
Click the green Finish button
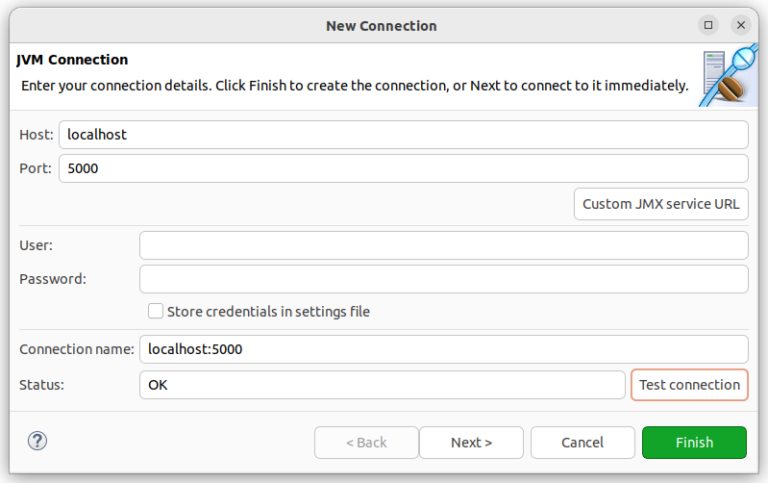pyautogui.click(x=694, y=442)
